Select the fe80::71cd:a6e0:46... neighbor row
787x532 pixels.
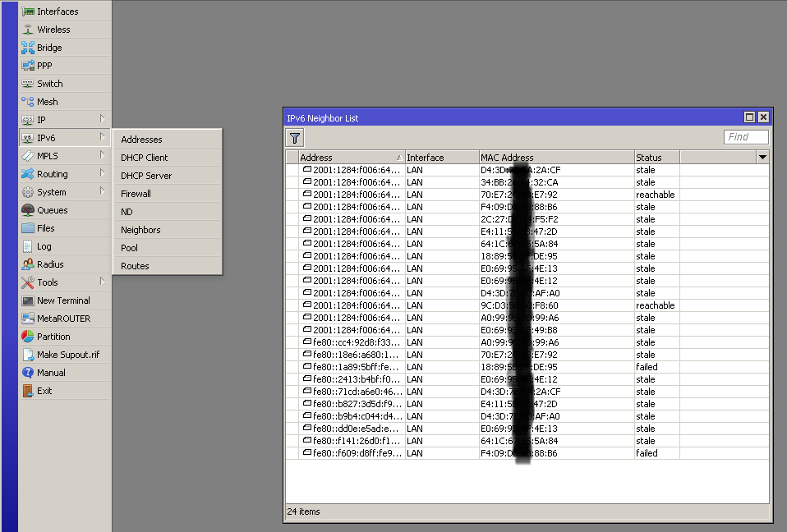point(527,392)
